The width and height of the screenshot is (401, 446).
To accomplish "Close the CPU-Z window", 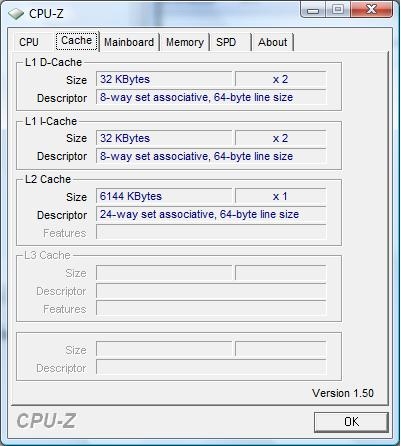I will (x=371, y=9).
